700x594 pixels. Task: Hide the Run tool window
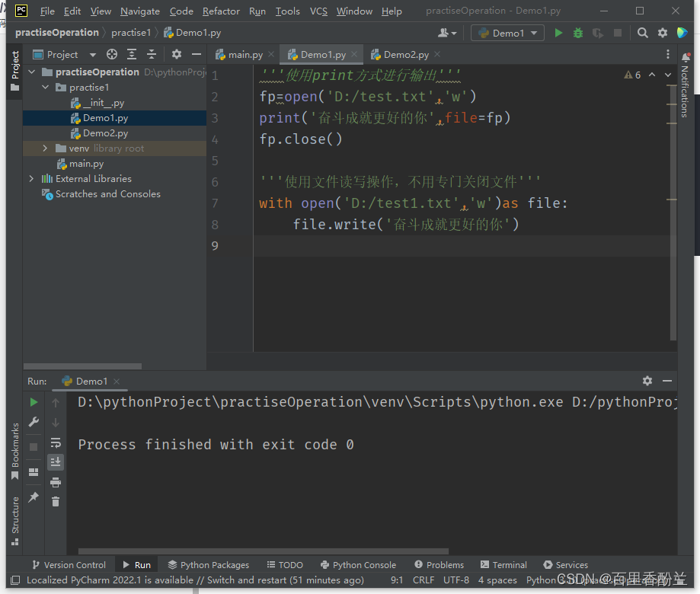667,381
